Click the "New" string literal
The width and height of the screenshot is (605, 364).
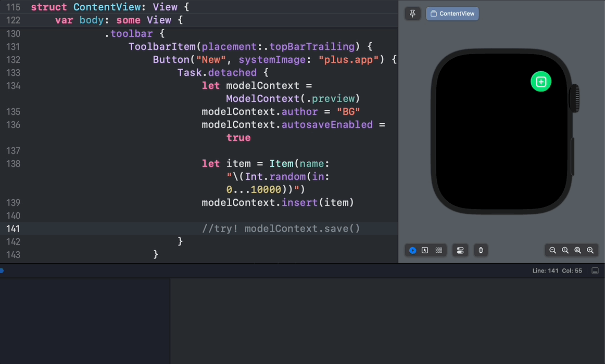211,60
